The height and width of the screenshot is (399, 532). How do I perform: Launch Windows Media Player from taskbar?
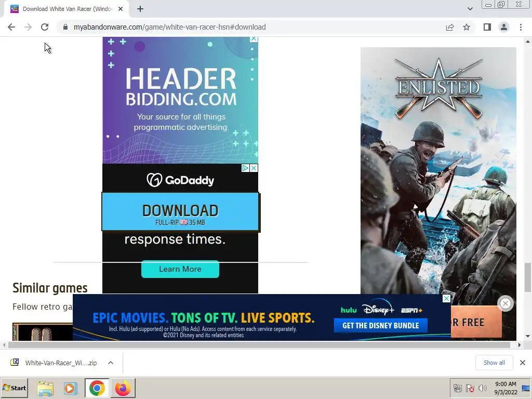coord(71,388)
